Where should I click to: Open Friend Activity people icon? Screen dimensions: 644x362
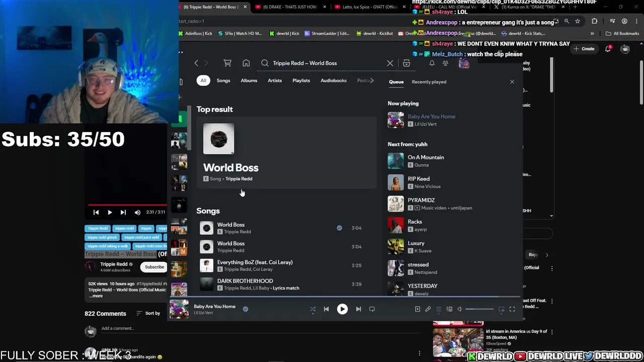coord(445,63)
